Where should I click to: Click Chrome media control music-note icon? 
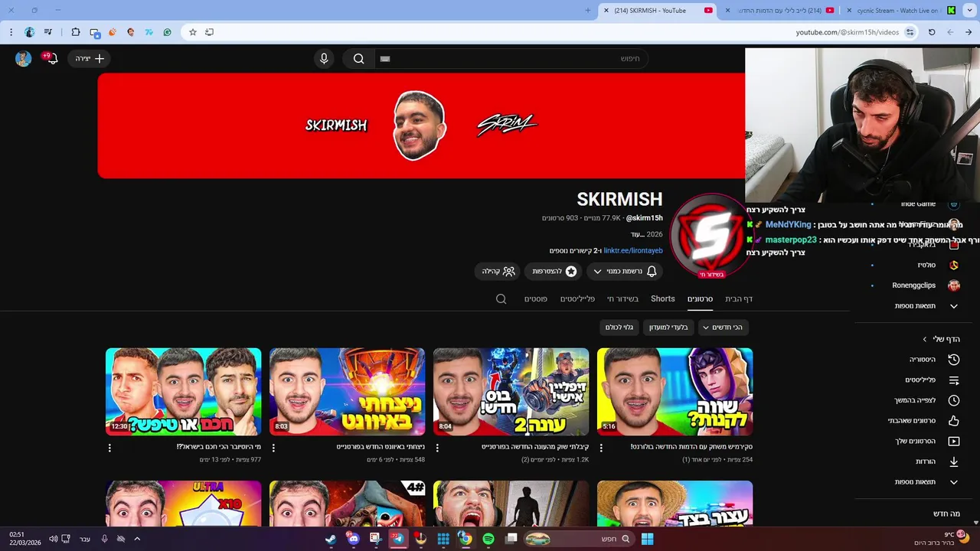(48, 32)
